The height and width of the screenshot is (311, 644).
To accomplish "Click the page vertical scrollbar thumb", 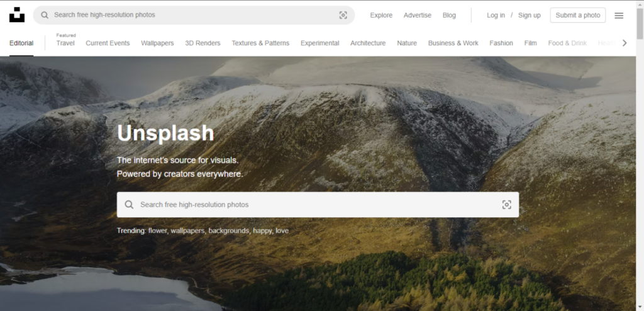I will coord(640,23).
